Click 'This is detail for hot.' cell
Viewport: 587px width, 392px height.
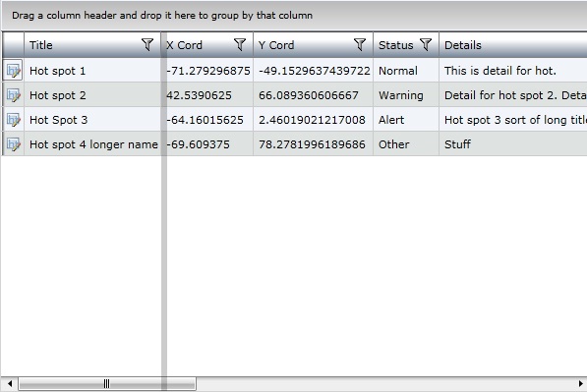[x=513, y=71]
